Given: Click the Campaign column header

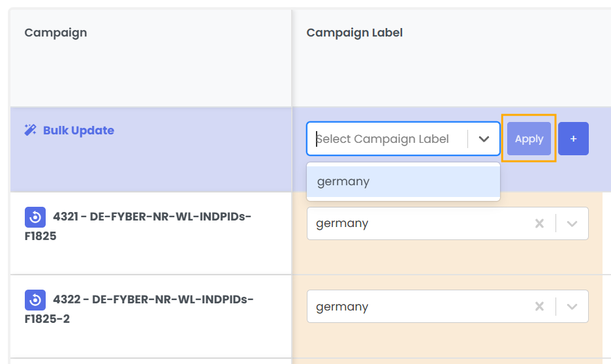Looking at the screenshot, I should pyautogui.click(x=55, y=33).
